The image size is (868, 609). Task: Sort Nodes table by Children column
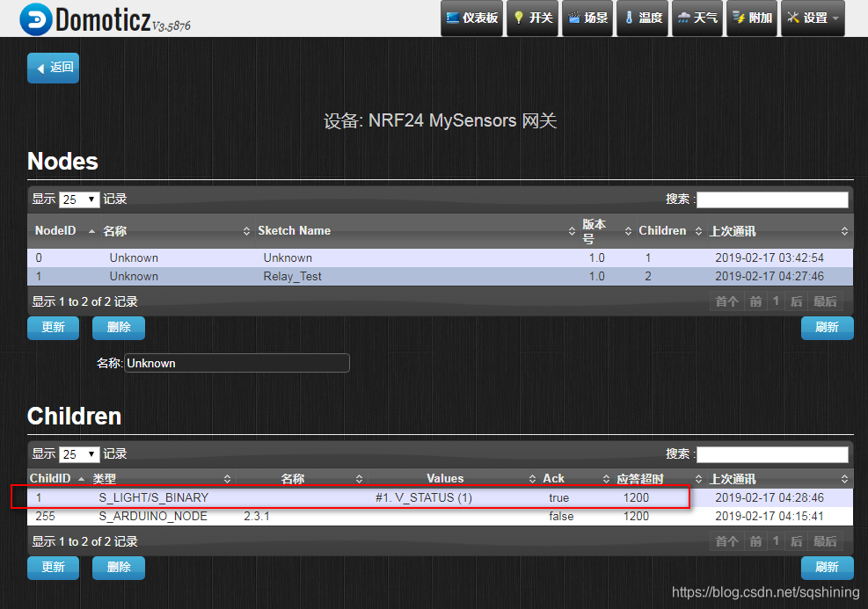coord(670,230)
